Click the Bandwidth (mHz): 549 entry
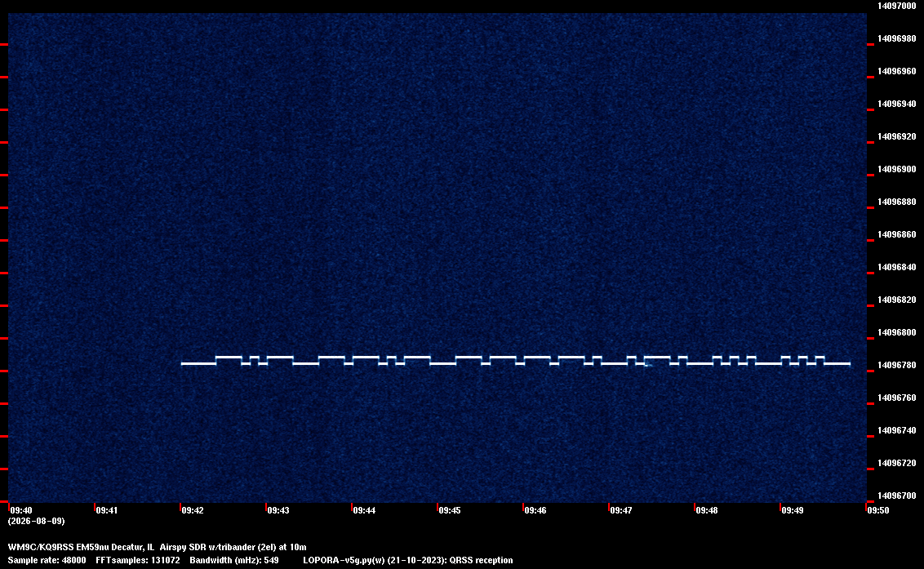Viewport: 924px width, 569px height. 234,560
